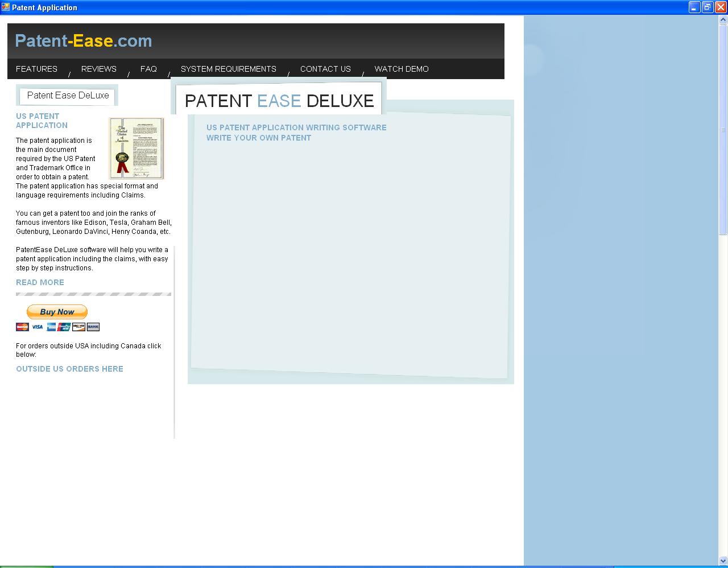Open the WATCH DEMO page
The image size is (728, 568).
(402, 69)
